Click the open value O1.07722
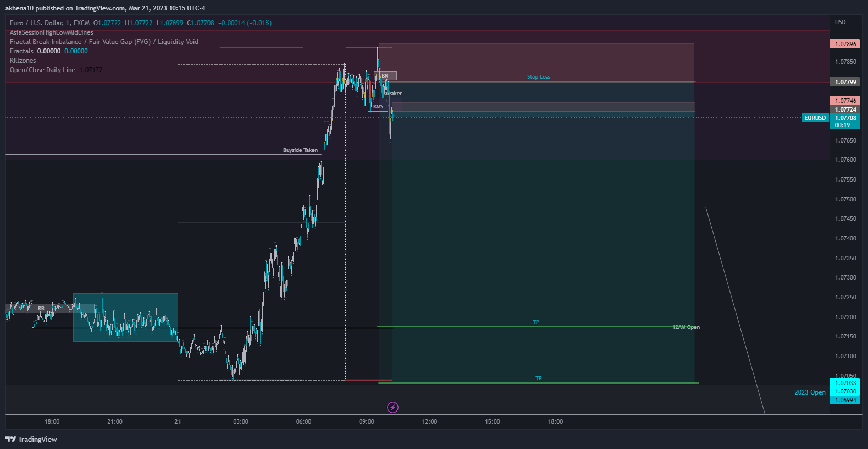This screenshot has width=868, height=449. tap(107, 23)
